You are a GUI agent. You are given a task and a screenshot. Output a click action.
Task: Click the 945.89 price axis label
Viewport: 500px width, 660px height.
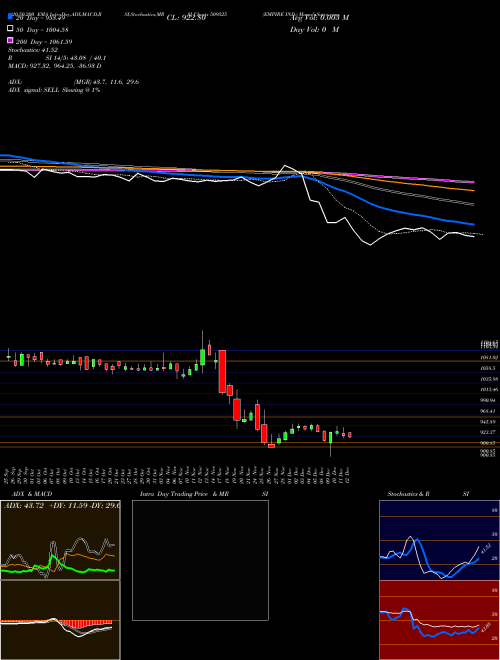(x=488, y=422)
